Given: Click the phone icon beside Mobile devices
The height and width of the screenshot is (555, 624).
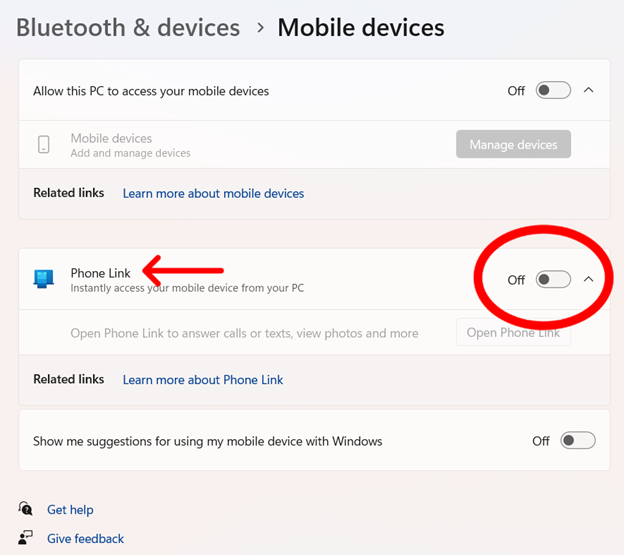Looking at the screenshot, I should [44, 144].
